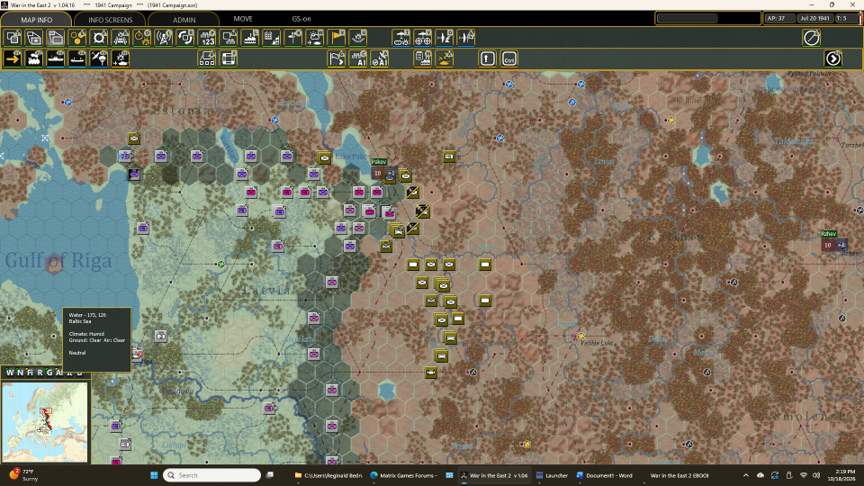The image size is (864, 486).
Task: Toggle the yellow flag victory icon
Action: point(337,37)
